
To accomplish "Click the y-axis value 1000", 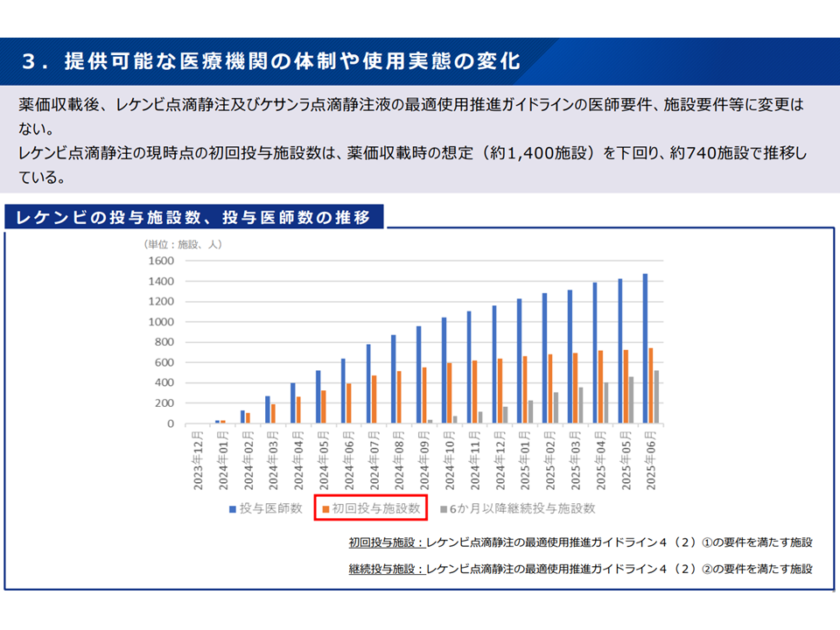I will point(161,322).
